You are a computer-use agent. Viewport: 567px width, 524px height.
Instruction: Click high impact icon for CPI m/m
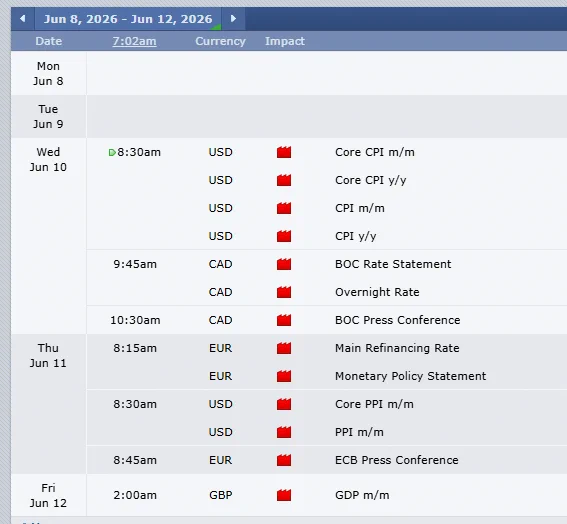pos(284,208)
